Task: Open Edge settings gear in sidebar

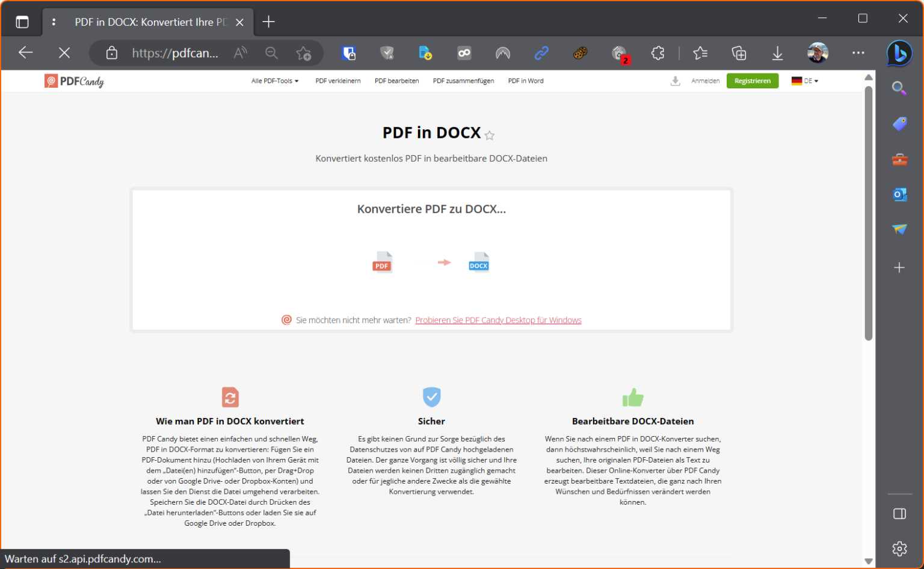Action: tap(899, 549)
